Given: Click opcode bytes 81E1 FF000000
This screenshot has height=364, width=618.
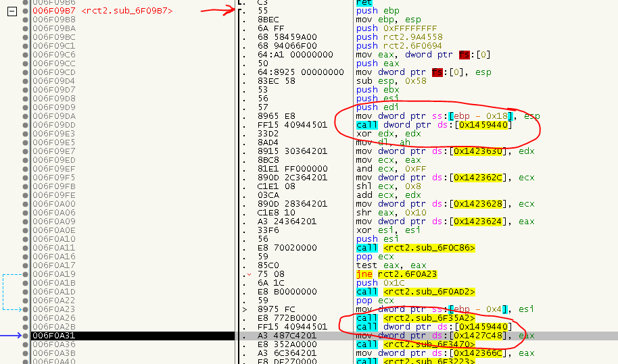Looking at the screenshot, I should click(293, 169).
